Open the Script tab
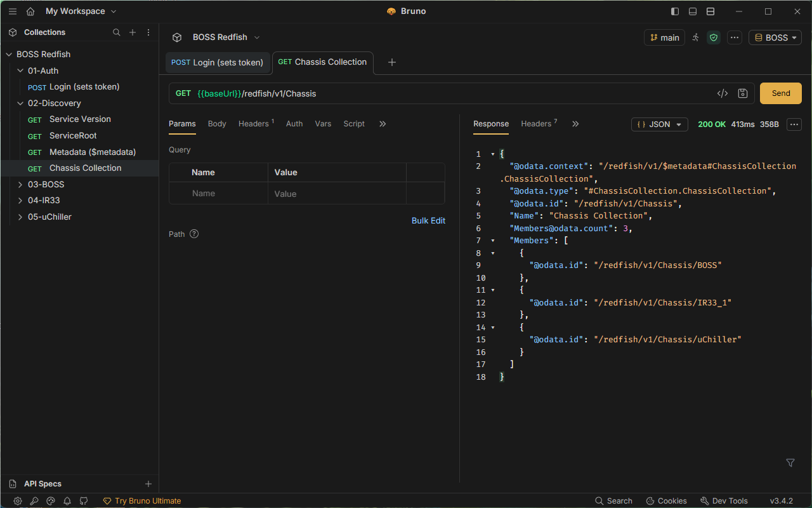This screenshot has height=508, width=812. [354, 124]
